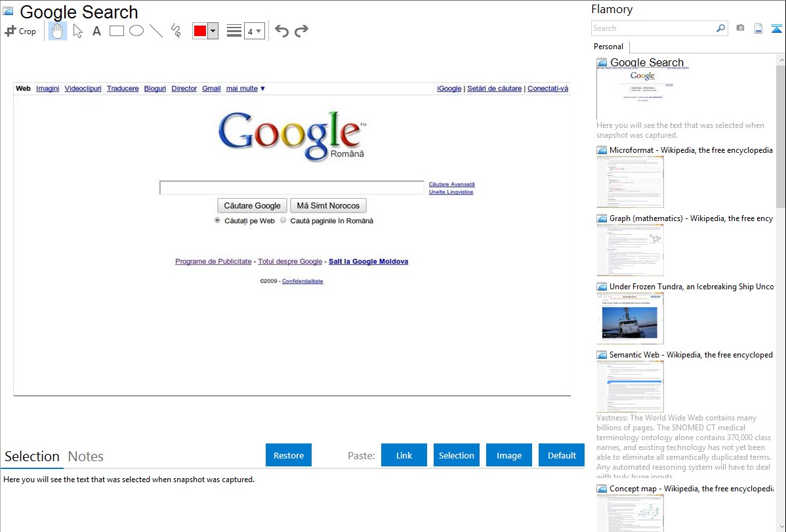Open the Microformat Wikipedia snapshot thumbnail
The width and height of the screenshot is (786, 532).
point(630,182)
